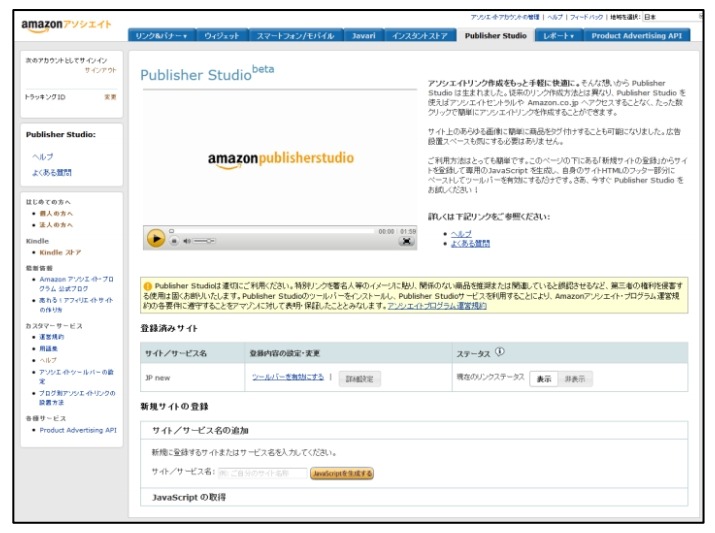Open the 売れる！アフィリエイトサイトの作り方 link
This screenshot has height=533, width=715.
76,305
